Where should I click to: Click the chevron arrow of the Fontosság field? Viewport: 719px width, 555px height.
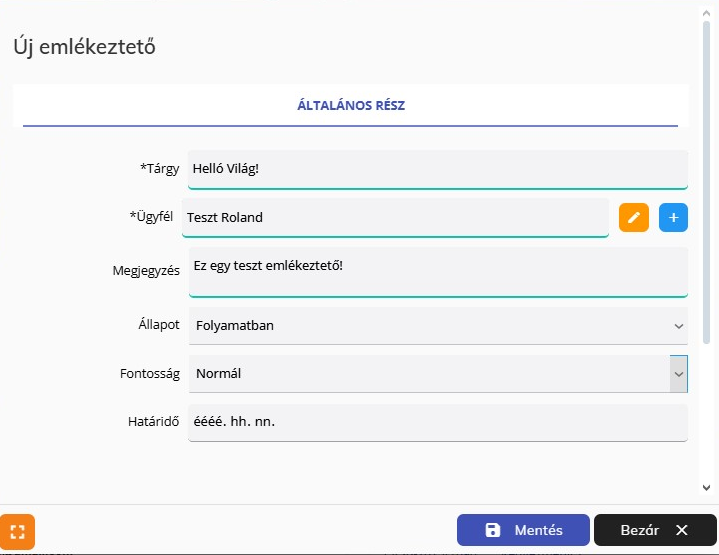click(679, 374)
